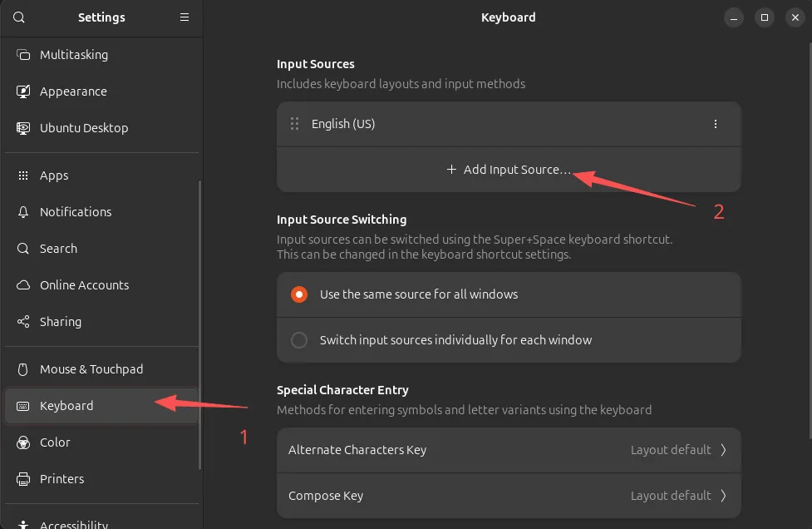Open the Apps settings page
The height and width of the screenshot is (529, 812).
[x=54, y=176]
